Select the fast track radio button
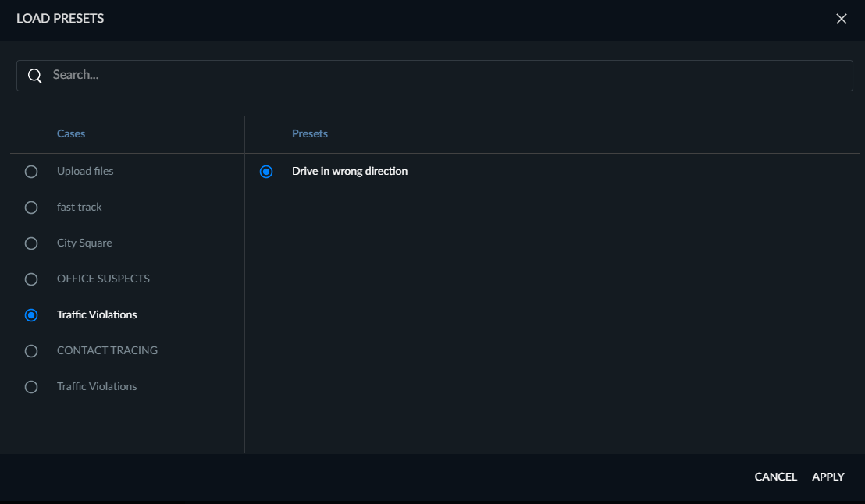Viewport: 865px width, 504px height. tap(31, 208)
